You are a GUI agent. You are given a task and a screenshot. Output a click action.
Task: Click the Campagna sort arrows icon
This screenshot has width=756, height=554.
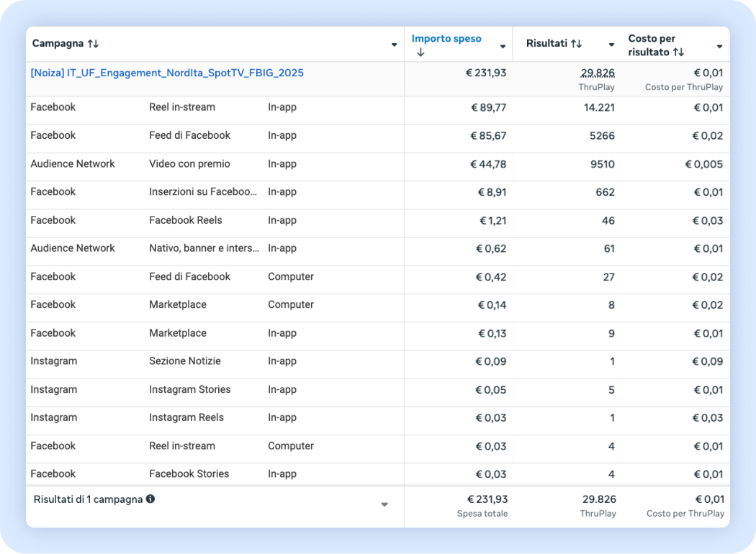[x=93, y=44]
